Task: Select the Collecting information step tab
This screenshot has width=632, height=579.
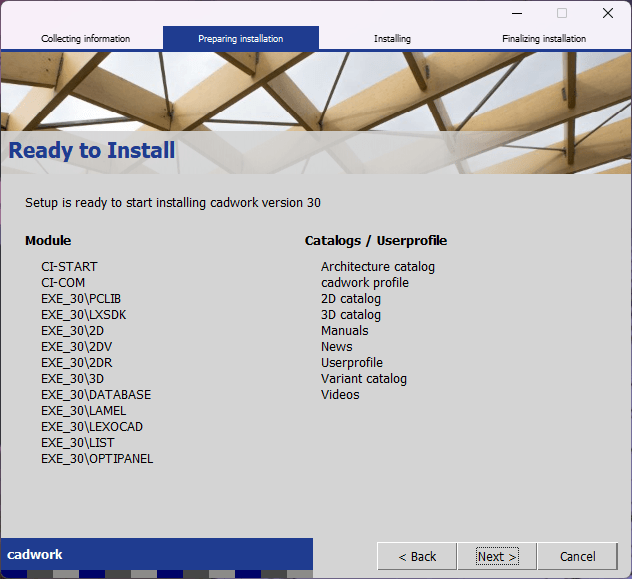Action: click(x=85, y=39)
